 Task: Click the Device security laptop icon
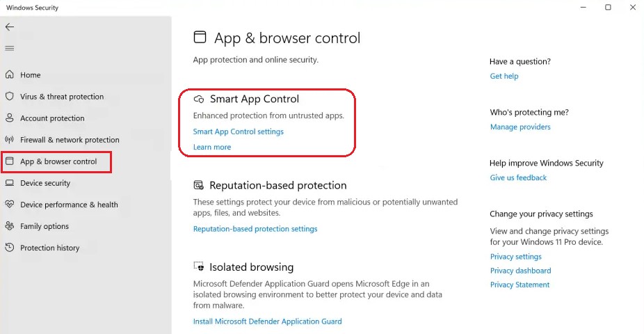[x=9, y=183]
